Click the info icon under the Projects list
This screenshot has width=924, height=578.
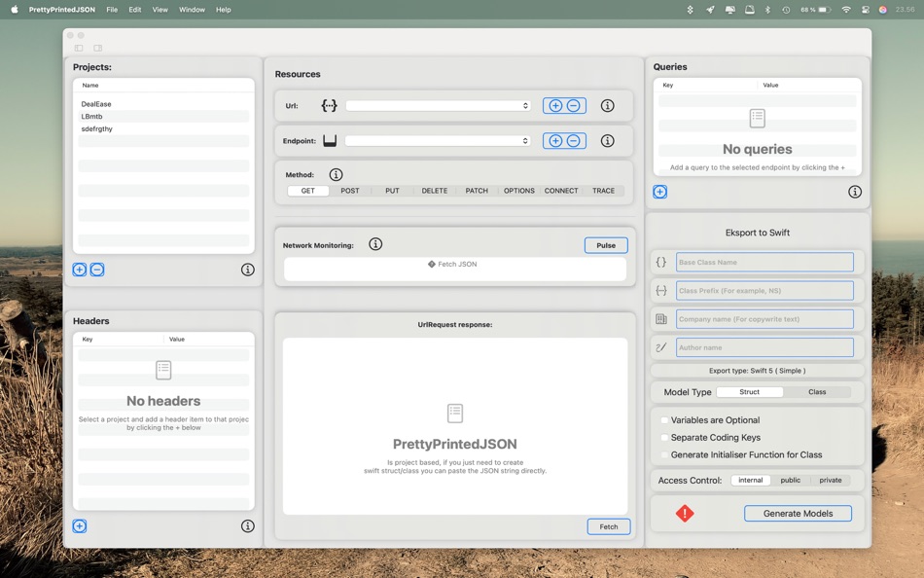(x=247, y=270)
